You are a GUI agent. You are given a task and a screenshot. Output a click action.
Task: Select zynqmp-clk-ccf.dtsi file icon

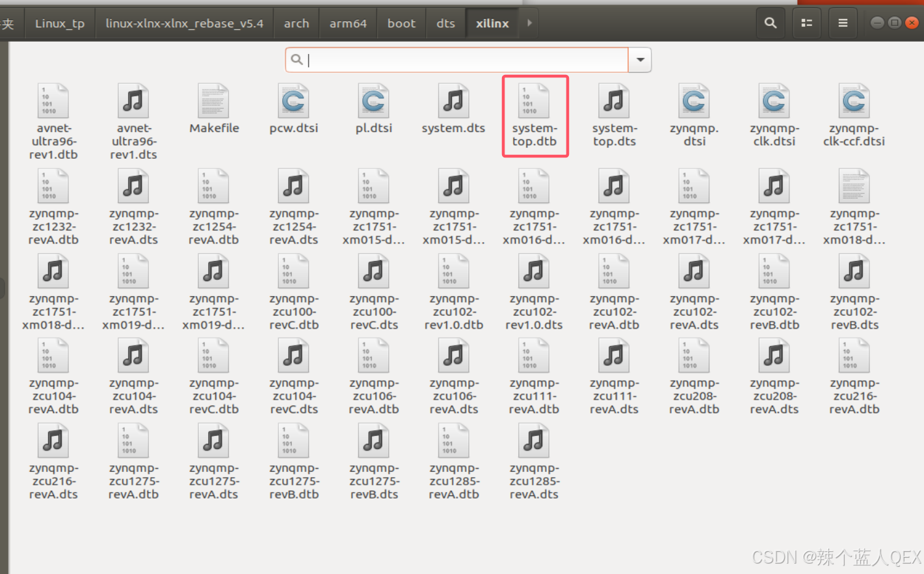[x=854, y=101]
